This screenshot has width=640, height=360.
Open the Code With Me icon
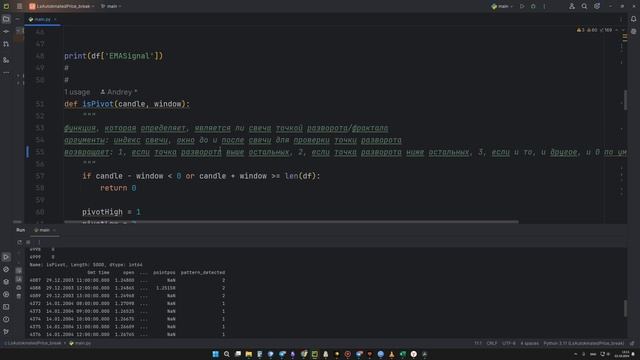(x=572, y=7)
